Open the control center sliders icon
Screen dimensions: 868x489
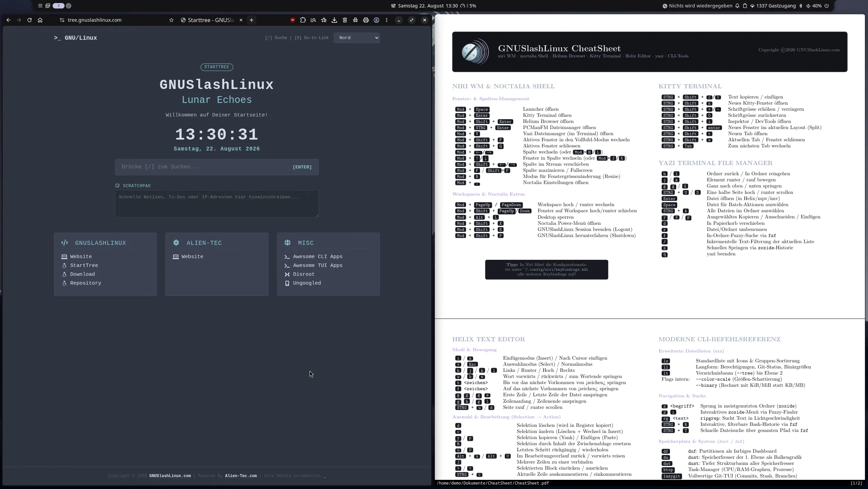[393, 6]
